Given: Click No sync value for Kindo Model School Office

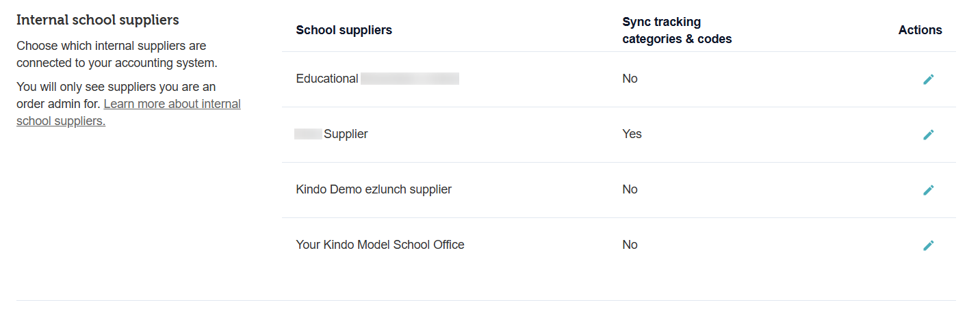Looking at the screenshot, I should [630, 245].
